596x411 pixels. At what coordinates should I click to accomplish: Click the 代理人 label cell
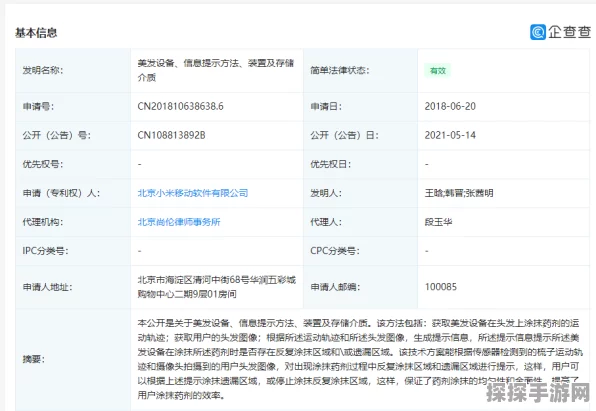360,222
